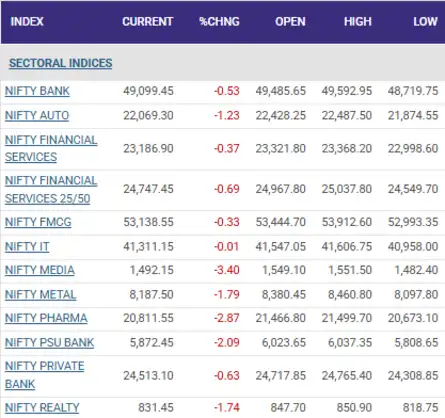The width and height of the screenshot is (445, 418).
Task: Open the NIFTY PSU BANK index link
Action: (x=49, y=343)
